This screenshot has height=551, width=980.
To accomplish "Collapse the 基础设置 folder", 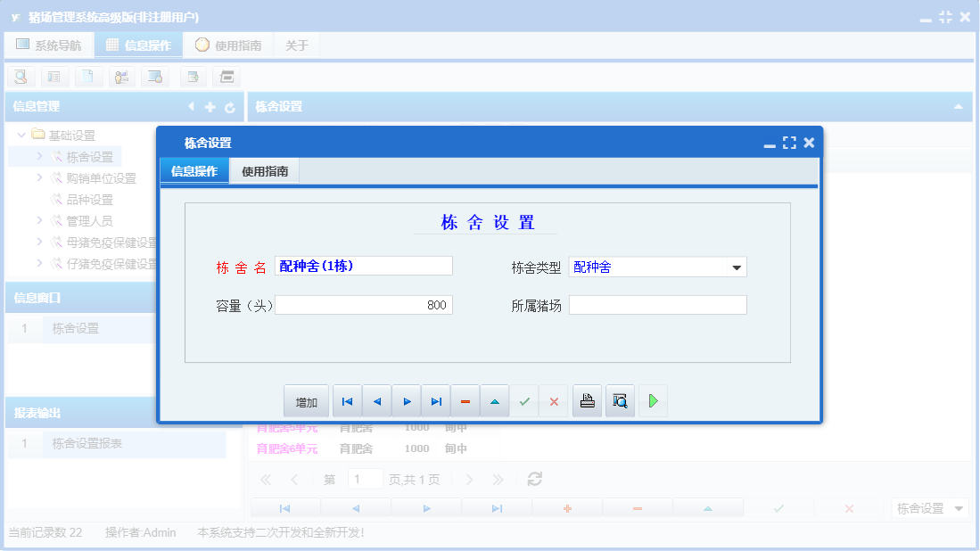I will coord(21,134).
